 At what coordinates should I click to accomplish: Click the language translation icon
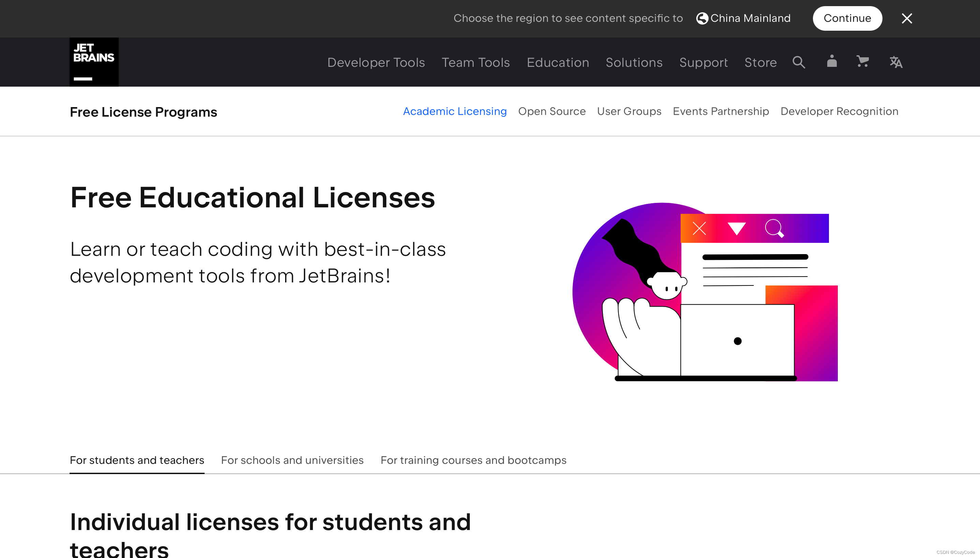[x=896, y=62]
